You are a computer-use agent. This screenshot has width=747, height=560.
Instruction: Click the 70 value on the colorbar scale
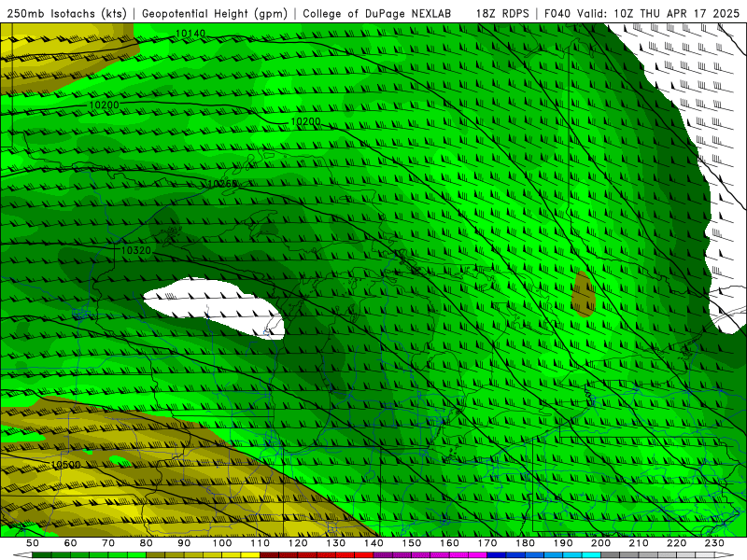tap(108, 543)
